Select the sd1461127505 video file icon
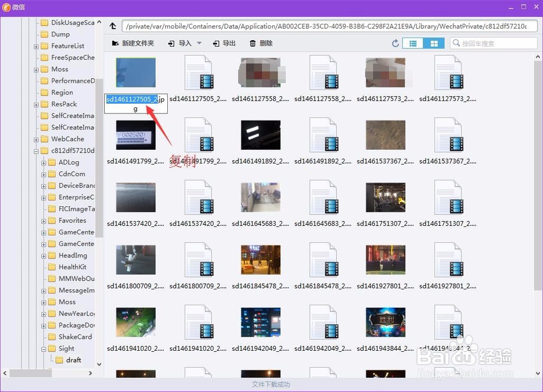This screenshot has width=543, height=392. [x=198, y=73]
